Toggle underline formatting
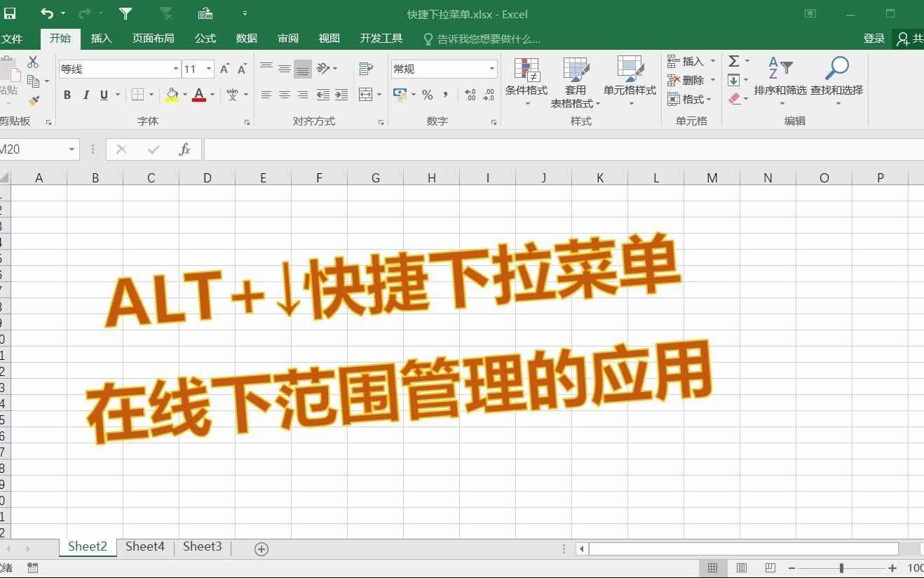 [x=102, y=95]
